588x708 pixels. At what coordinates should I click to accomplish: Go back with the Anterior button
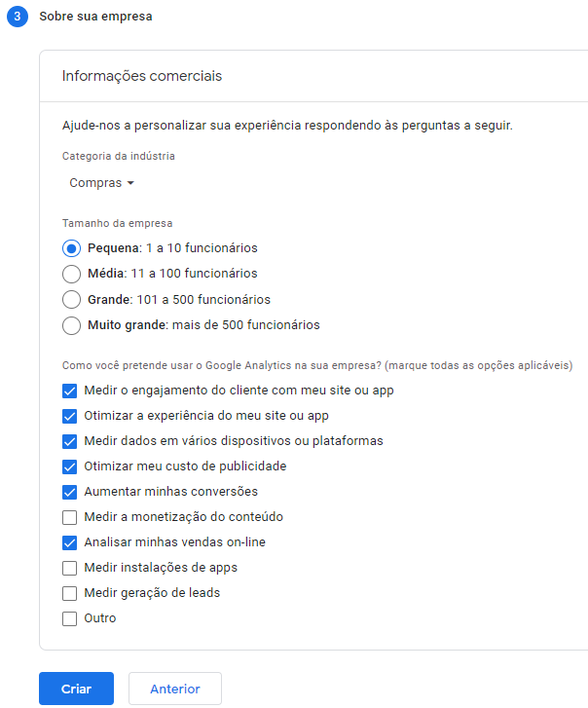(175, 689)
